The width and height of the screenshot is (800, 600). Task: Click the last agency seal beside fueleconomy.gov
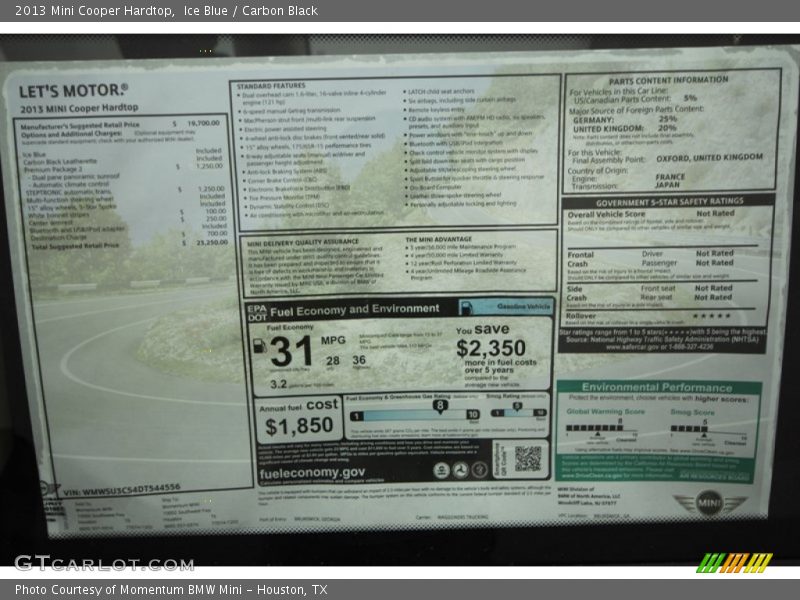(x=479, y=469)
